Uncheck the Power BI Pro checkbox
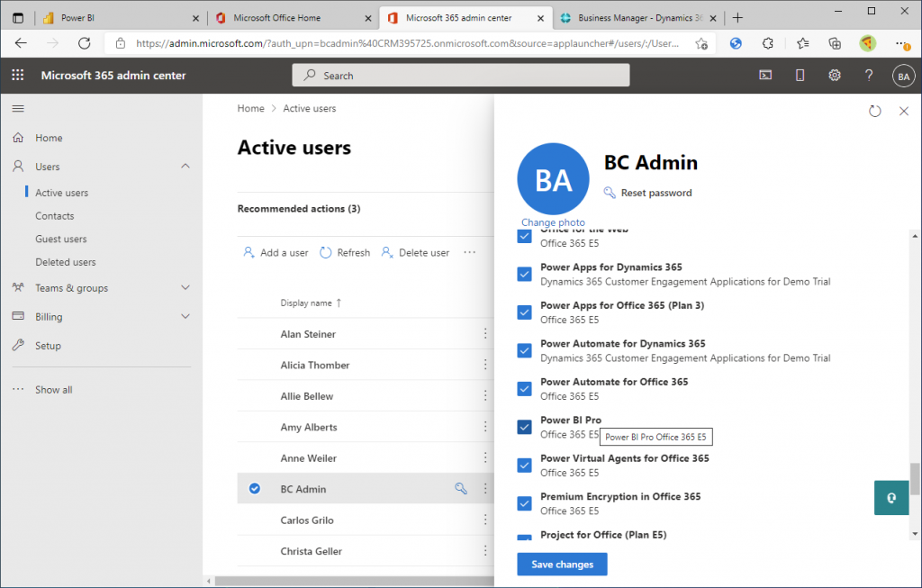 click(525, 427)
